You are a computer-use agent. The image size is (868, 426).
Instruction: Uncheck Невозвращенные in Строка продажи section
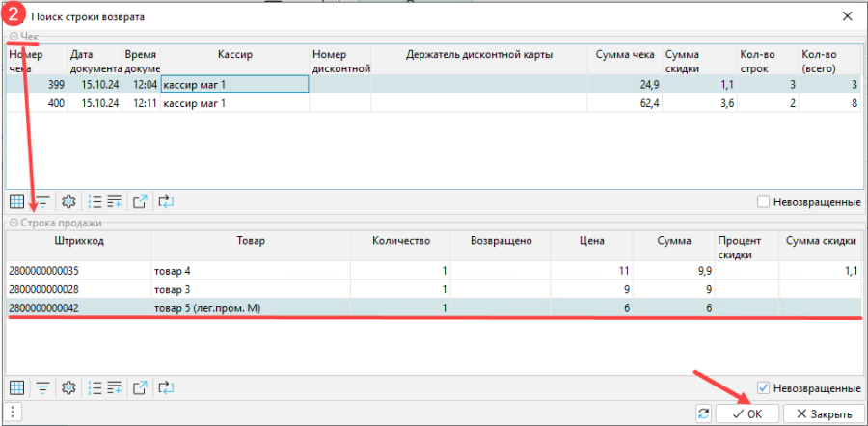tap(764, 388)
